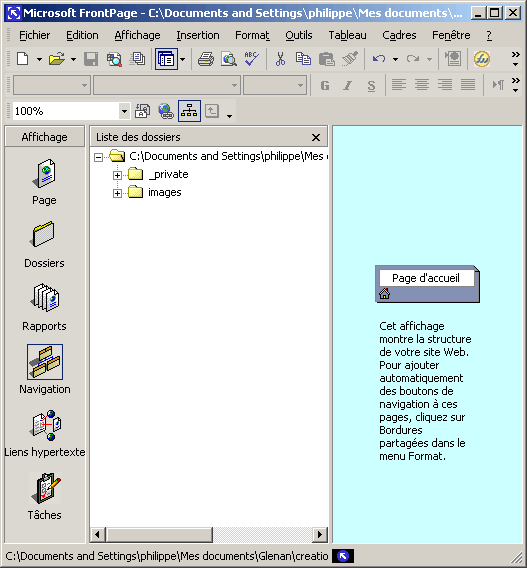Open the Outils menu
The image size is (527, 568).
tap(299, 35)
